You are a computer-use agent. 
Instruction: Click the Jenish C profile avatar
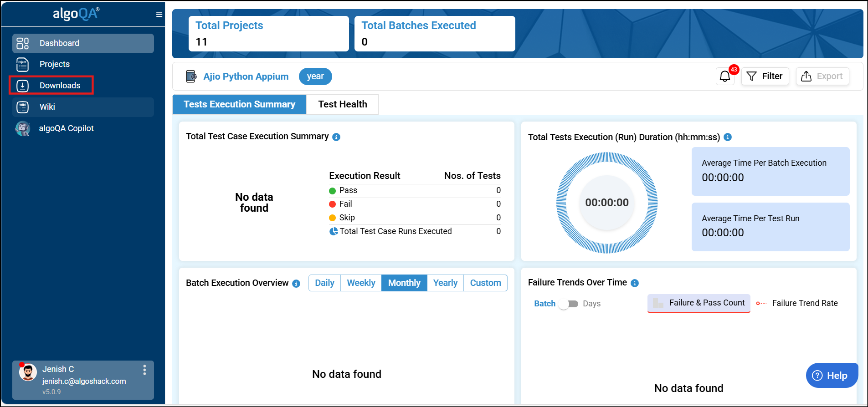click(x=28, y=372)
